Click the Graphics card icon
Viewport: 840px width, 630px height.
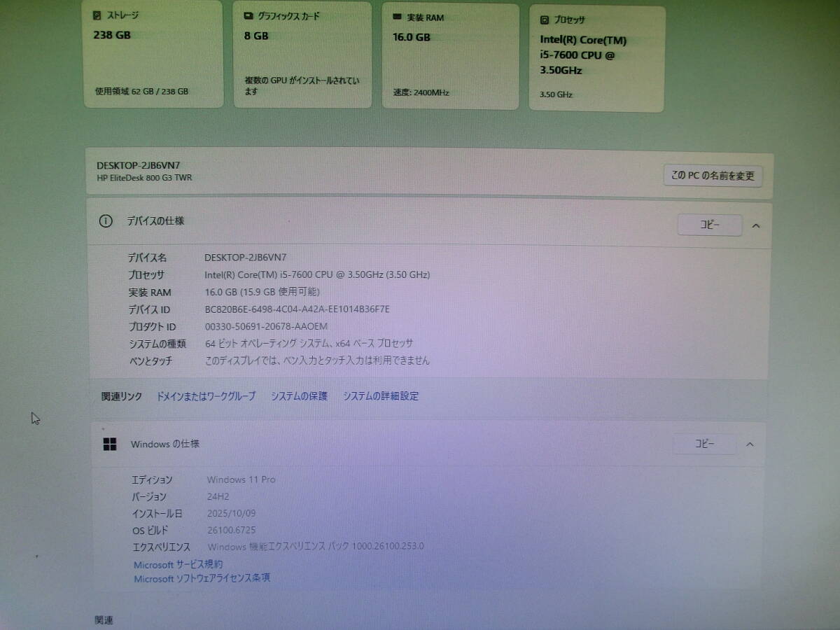[x=248, y=15]
